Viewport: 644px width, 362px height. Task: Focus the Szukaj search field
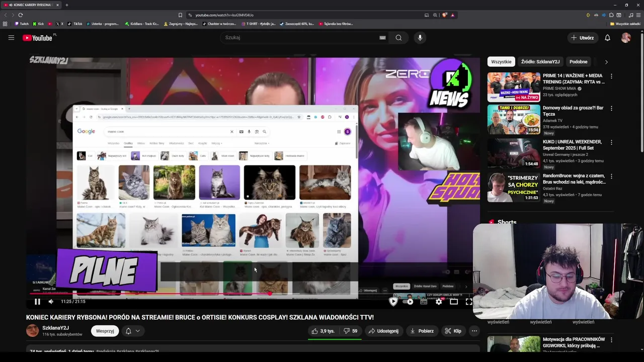click(300, 38)
